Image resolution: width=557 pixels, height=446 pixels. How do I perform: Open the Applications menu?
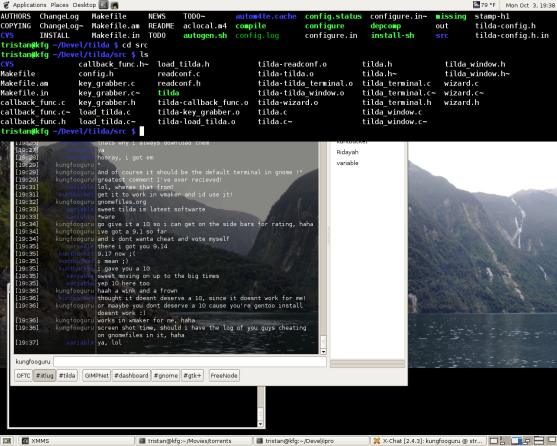pos(29,5)
